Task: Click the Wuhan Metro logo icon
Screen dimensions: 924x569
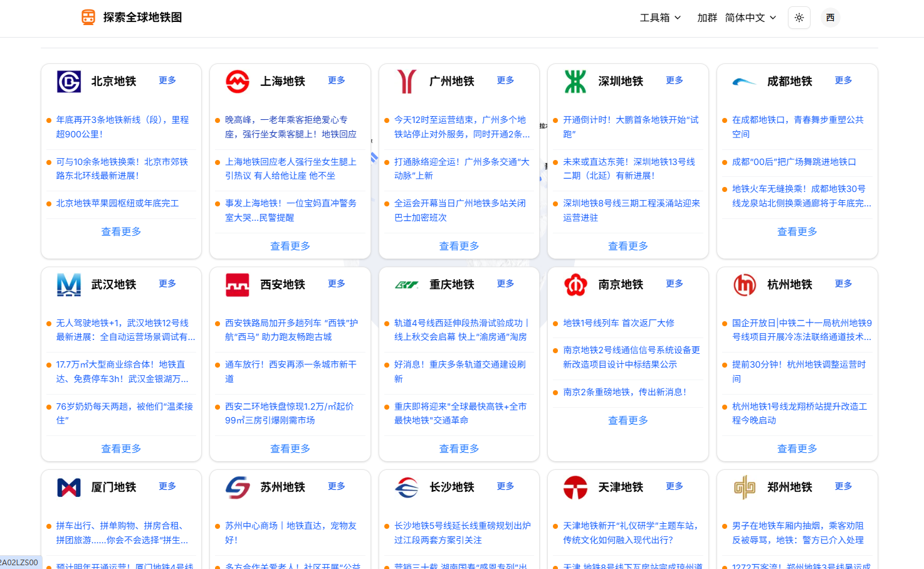Action: pos(69,285)
